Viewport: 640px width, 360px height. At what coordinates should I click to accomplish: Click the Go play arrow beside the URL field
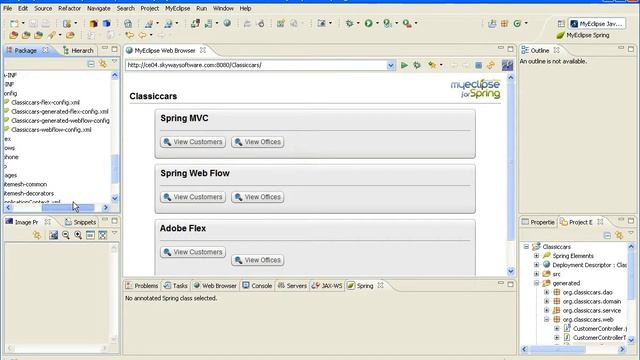point(404,65)
